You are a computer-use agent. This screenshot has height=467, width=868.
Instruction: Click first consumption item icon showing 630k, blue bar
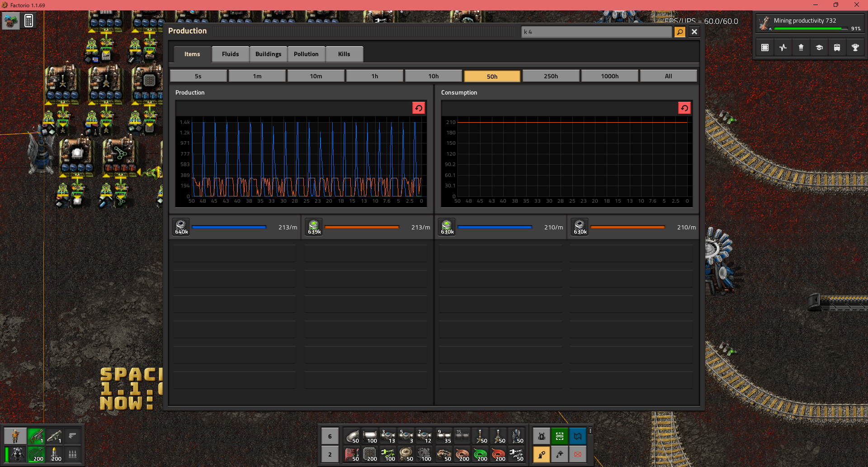click(x=447, y=227)
